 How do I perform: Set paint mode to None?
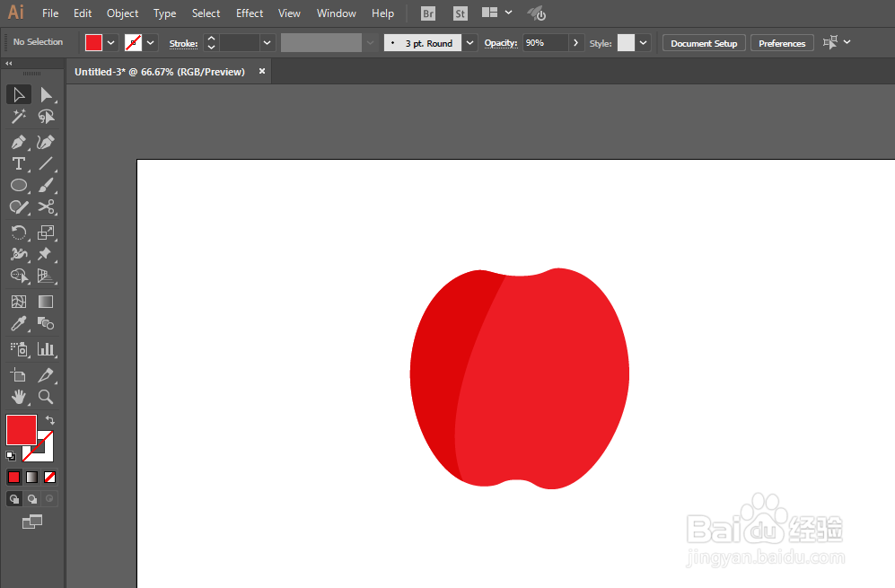pyautogui.click(x=49, y=478)
